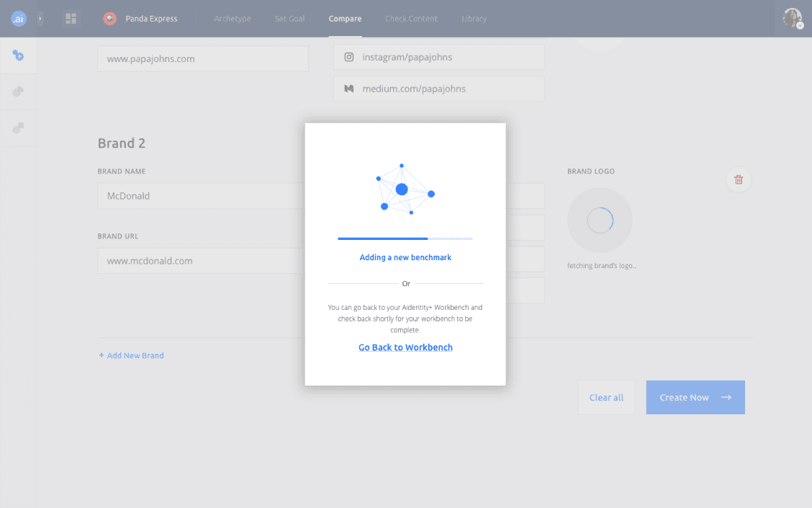Click the Adding a new benchmark text
Screen dimensions: 812x508
(405, 257)
